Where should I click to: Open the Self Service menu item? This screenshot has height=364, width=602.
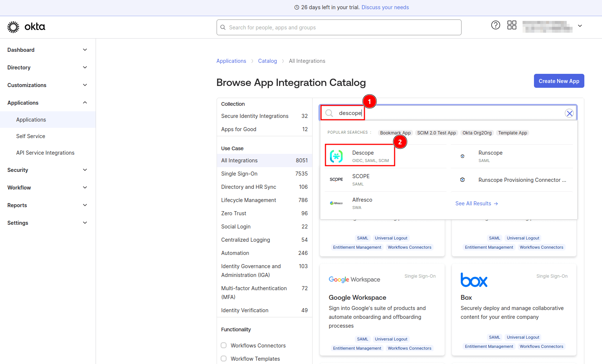[31, 136]
